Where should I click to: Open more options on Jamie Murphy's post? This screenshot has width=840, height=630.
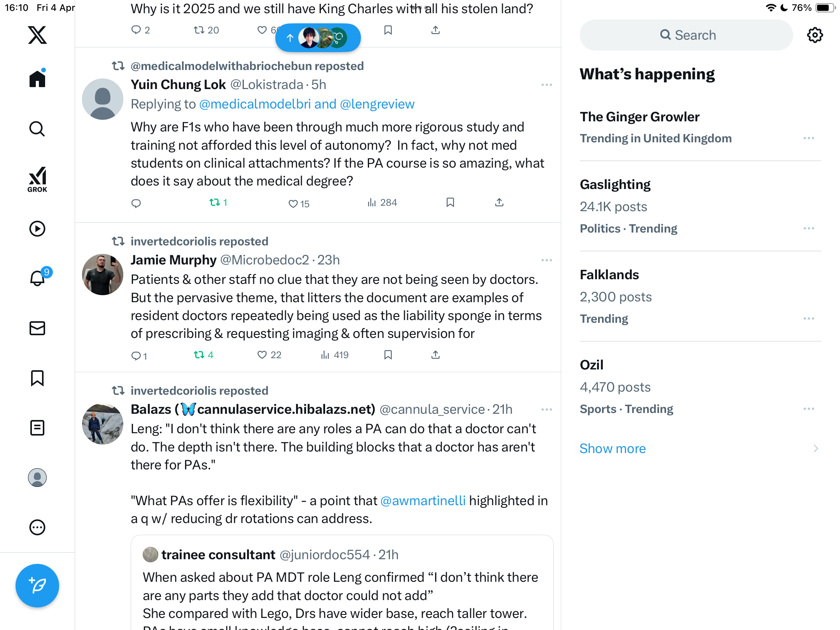546,260
